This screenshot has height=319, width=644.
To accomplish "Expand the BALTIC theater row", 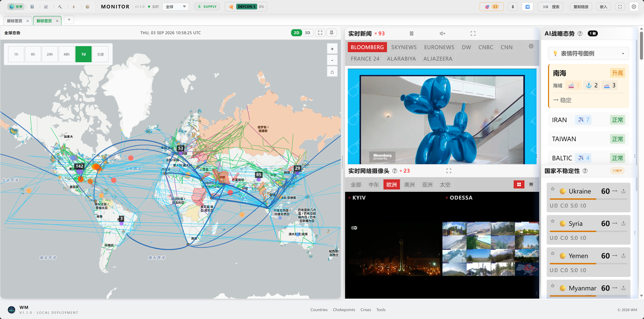I will [588, 158].
